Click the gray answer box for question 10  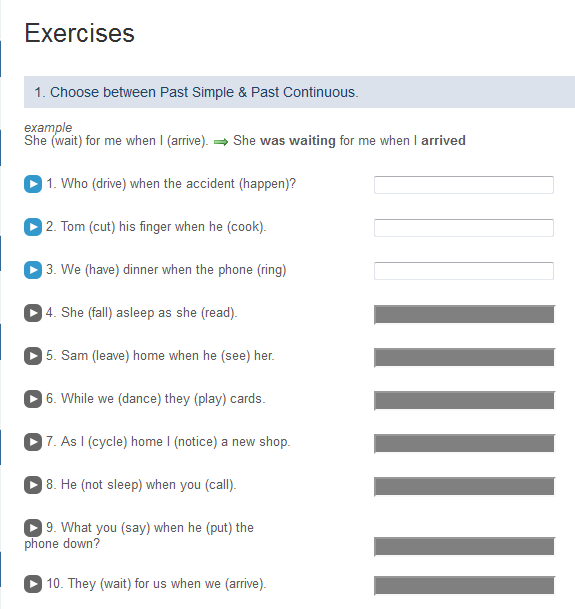pyautogui.click(x=465, y=586)
